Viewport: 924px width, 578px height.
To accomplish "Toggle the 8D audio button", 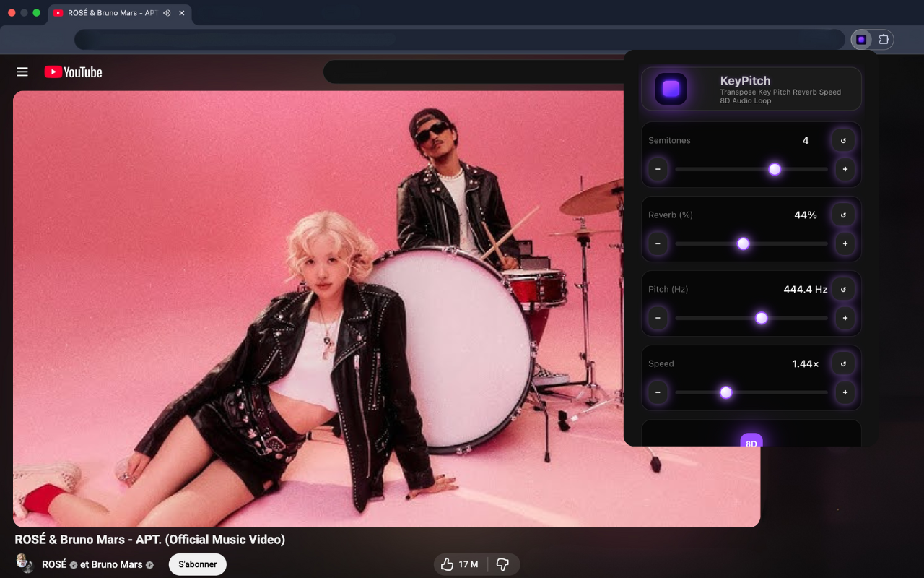I will [x=751, y=441].
